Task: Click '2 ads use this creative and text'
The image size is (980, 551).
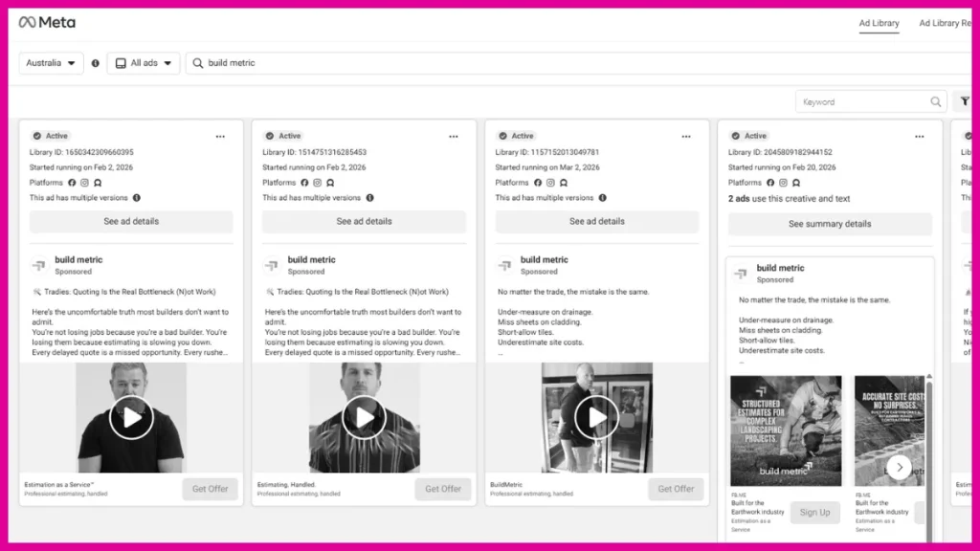Action: point(789,199)
